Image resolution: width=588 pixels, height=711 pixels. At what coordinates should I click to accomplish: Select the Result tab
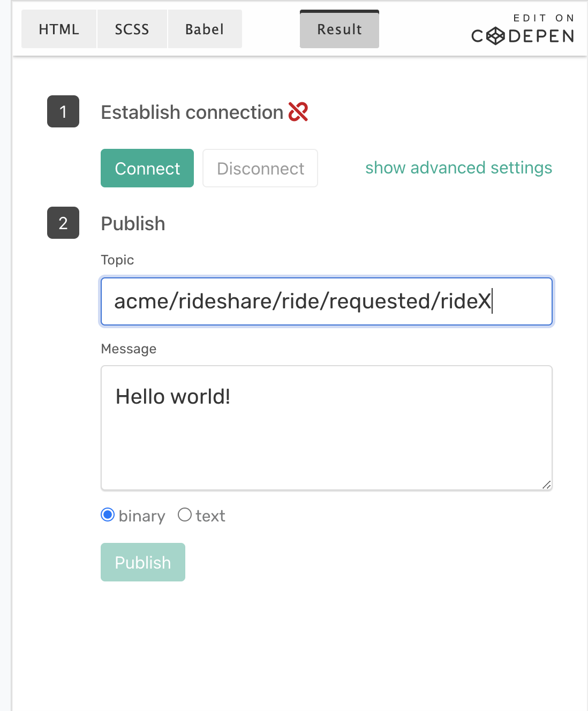click(x=339, y=29)
